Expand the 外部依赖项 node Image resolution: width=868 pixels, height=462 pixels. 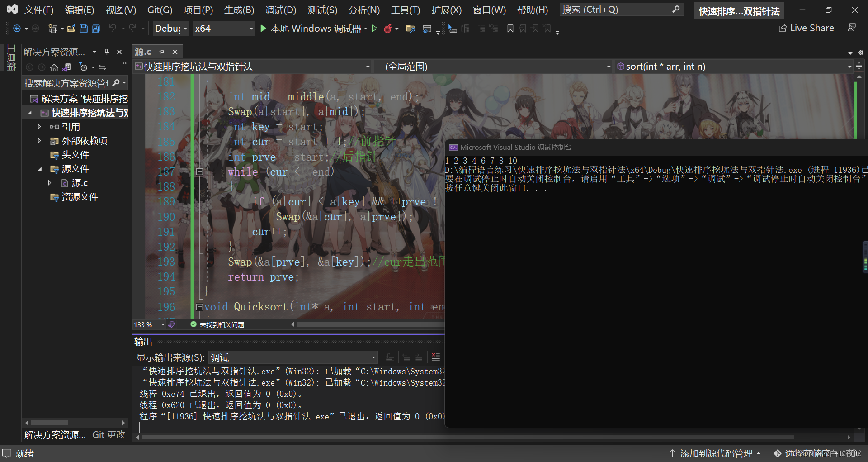[x=39, y=141]
